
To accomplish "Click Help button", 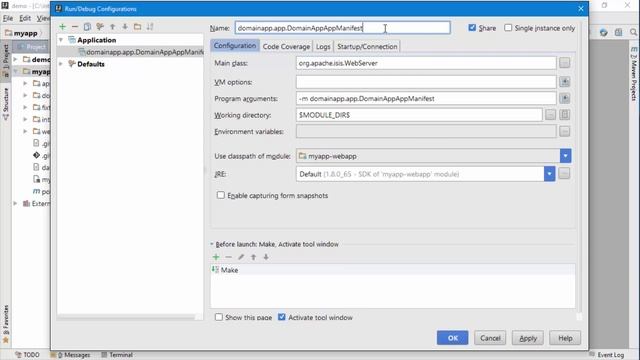I will click(x=565, y=338).
